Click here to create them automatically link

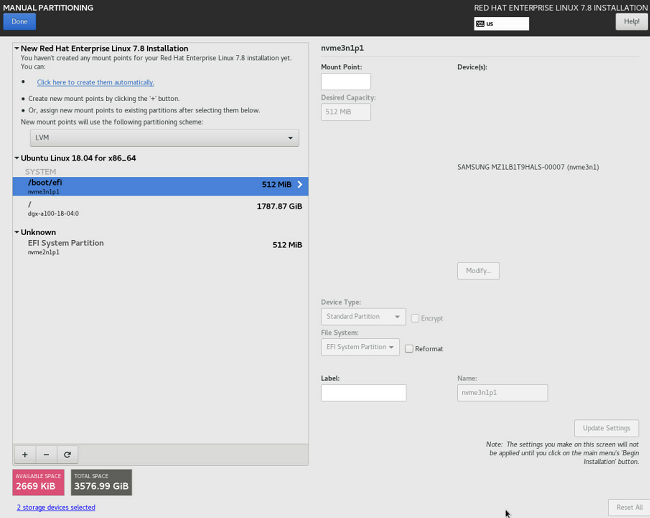pyautogui.click(x=96, y=82)
